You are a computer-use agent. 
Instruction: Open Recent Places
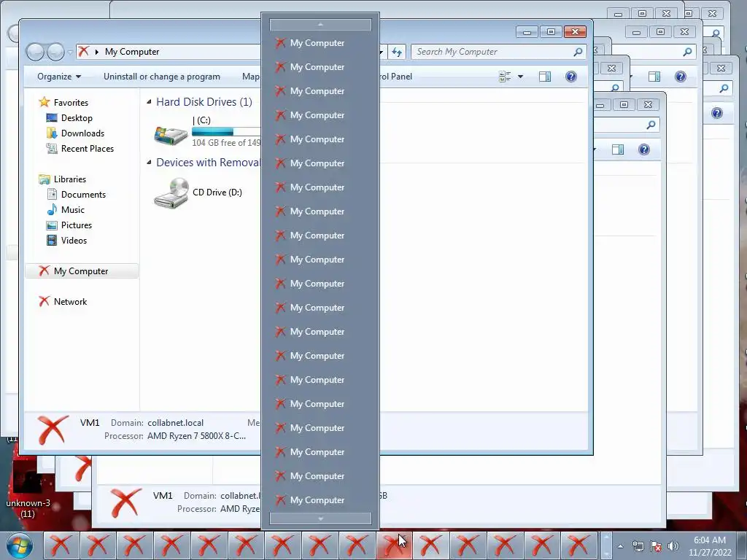coord(87,149)
